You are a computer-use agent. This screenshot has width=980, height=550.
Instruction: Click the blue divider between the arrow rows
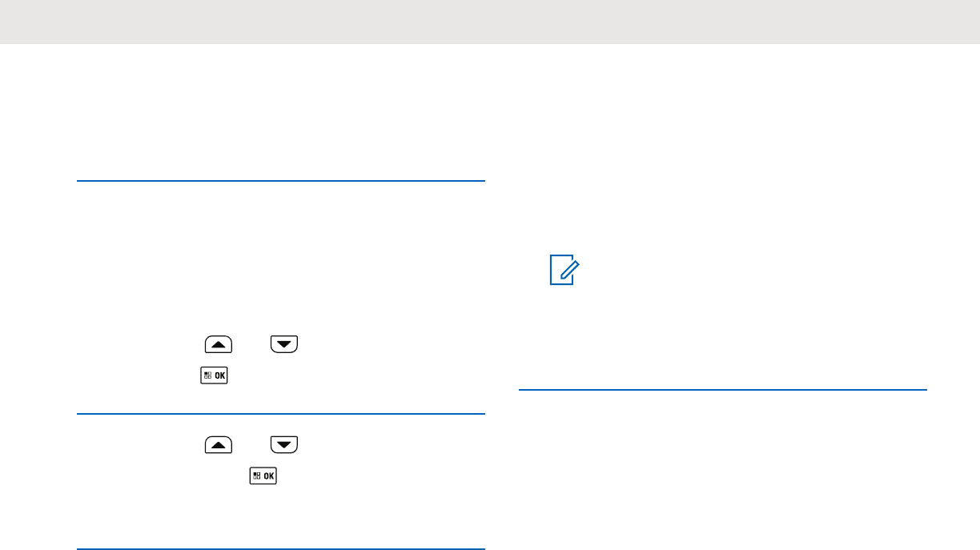(281, 413)
